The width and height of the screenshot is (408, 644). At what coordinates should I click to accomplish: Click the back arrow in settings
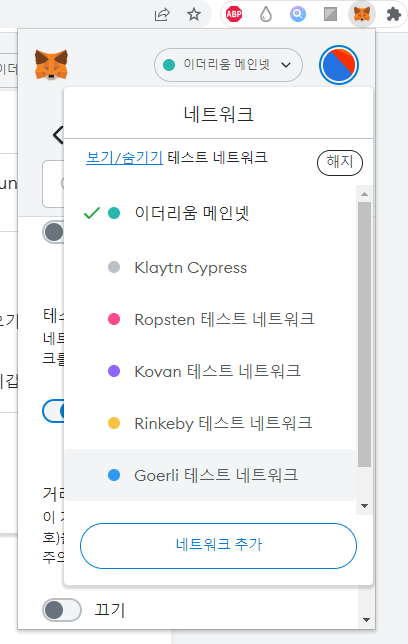pos(58,135)
